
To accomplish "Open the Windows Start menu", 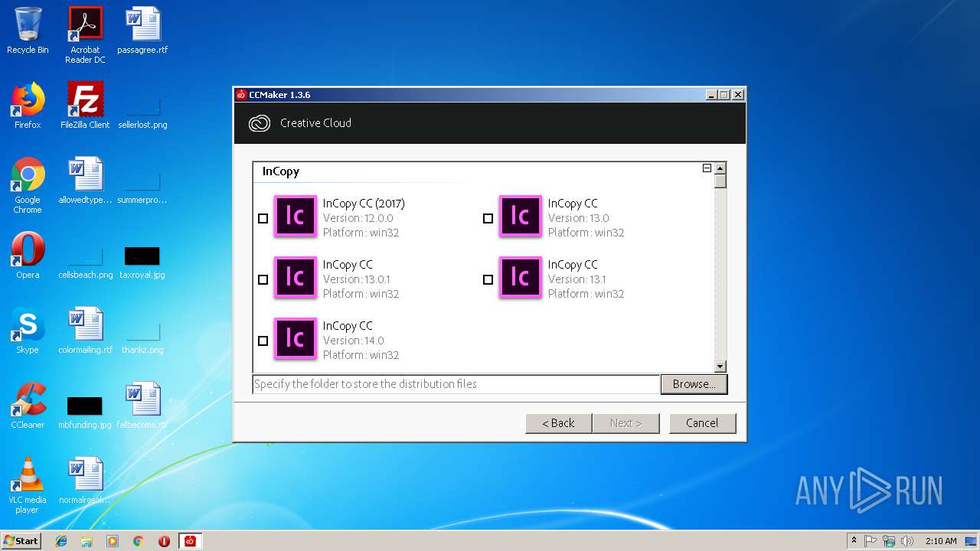I will (x=21, y=540).
